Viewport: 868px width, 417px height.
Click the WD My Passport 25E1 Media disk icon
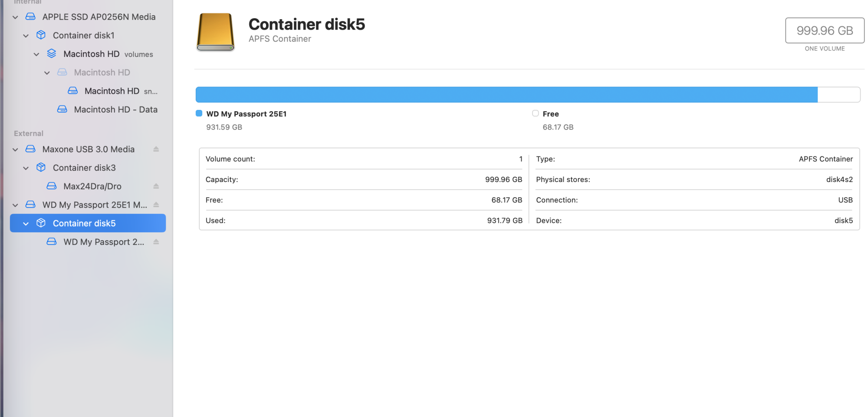(30, 205)
